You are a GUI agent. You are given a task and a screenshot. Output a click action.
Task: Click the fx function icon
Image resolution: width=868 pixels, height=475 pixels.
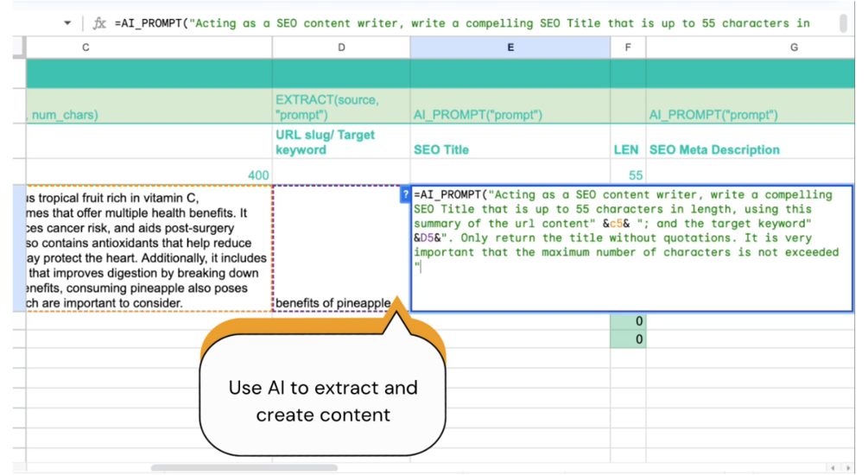99,23
